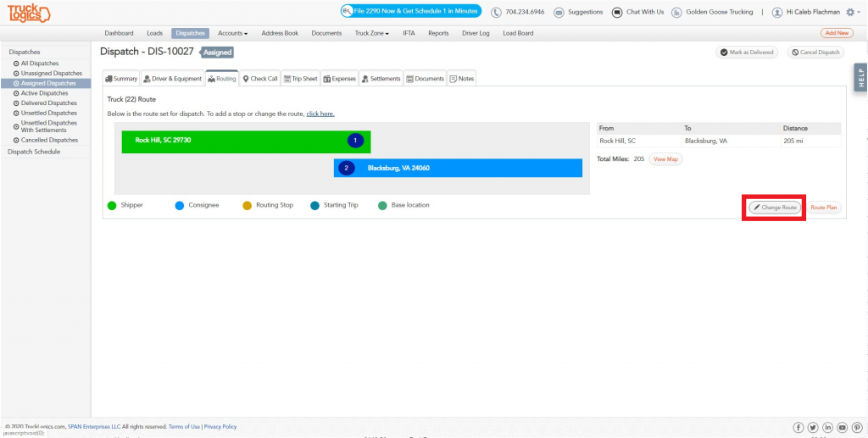868x438 pixels.
Task: Open the Dispatch Schedule section
Action: pos(34,152)
